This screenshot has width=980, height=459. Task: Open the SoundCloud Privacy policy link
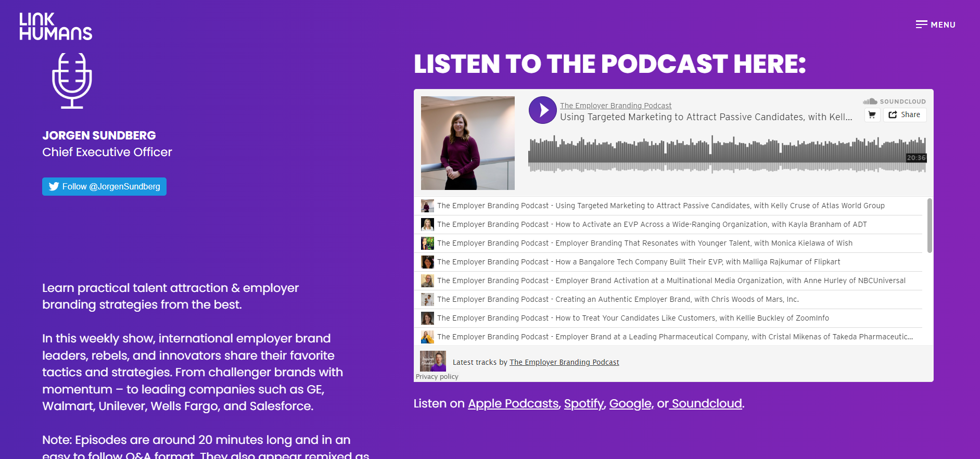(437, 377)
